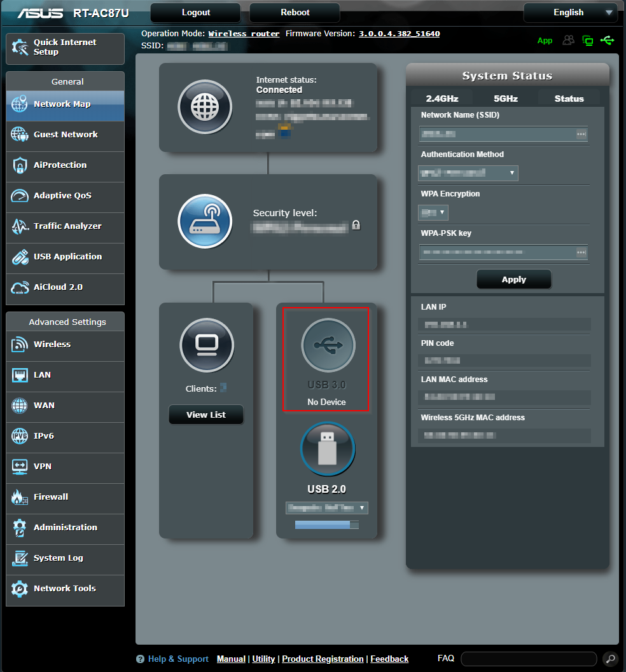Screen dimensions: 626x672
Task: Click the router security icon
Action: pyautogui.click(x=205, y=222)
